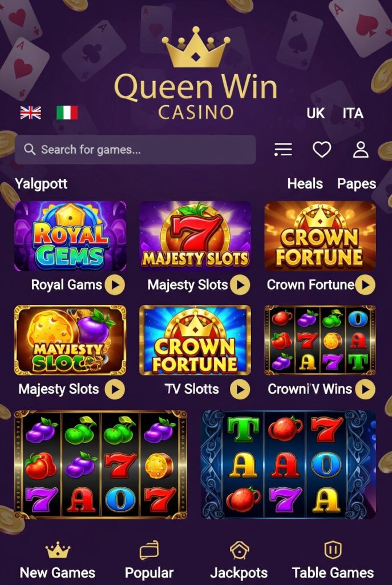Play Royal Gams with its play button
The width and height of the screenshot is (392, 585).
(115, 285)
